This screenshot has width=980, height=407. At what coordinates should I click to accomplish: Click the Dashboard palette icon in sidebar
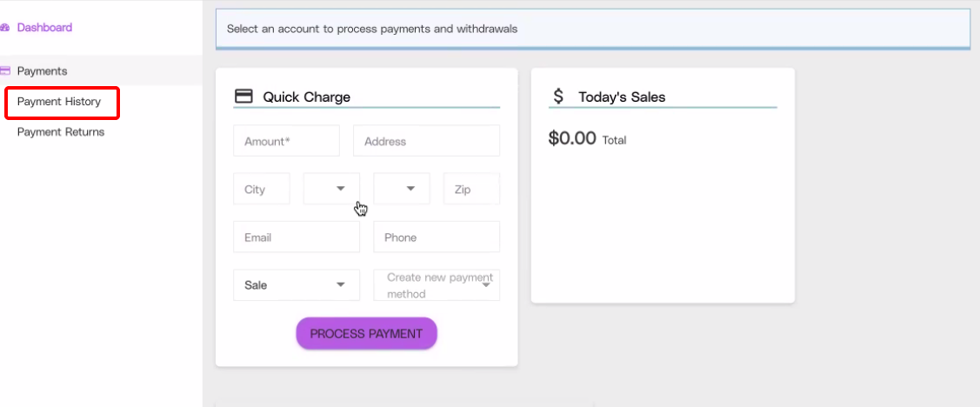coord(4,28)
